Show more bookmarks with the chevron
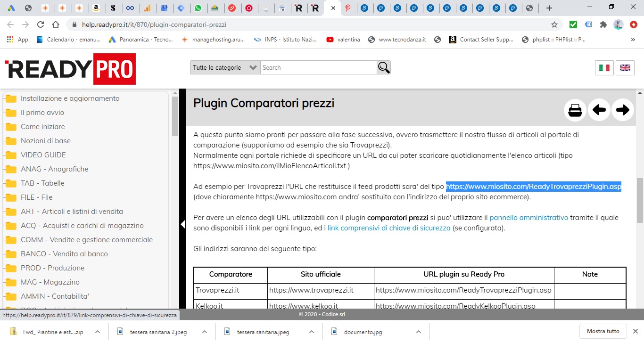The height and width of the screenshot is (343, 644). (x=633, y=40)
